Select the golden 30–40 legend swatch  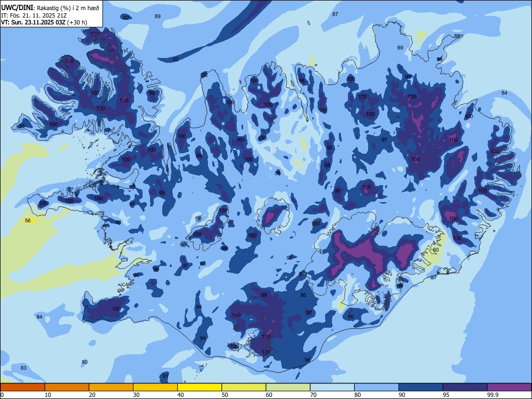point(155,387)
